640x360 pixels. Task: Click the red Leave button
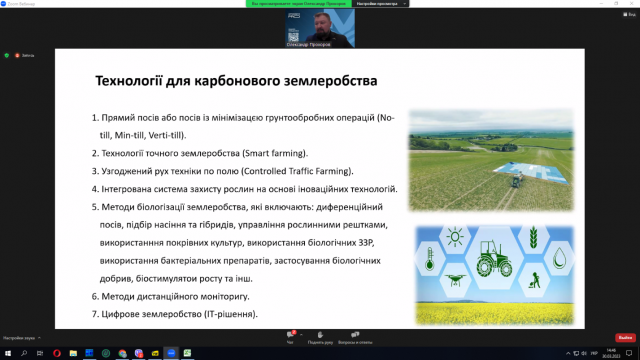coord(625,338)
